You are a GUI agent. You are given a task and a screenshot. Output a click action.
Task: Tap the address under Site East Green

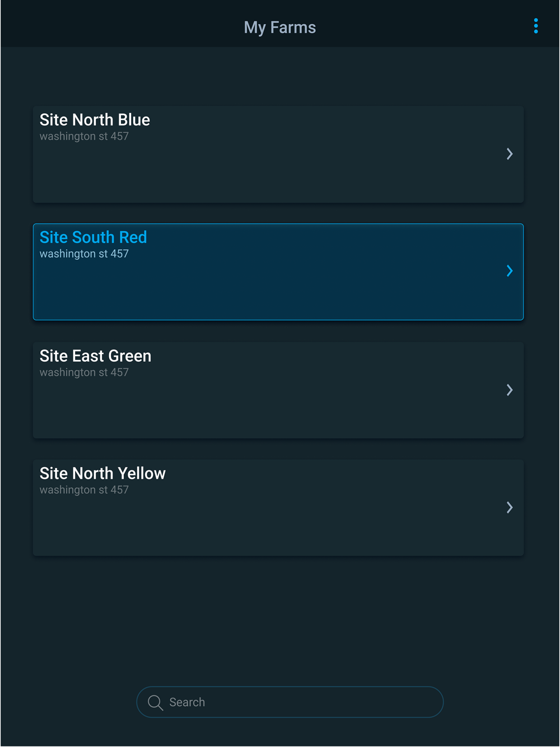coord(84,373)
